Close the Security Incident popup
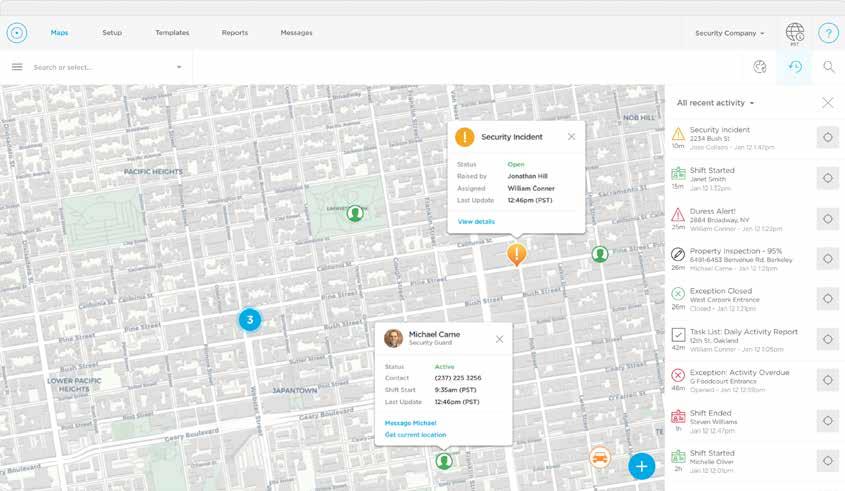Screen dimensions: 845x491 [x=571, y=137]
